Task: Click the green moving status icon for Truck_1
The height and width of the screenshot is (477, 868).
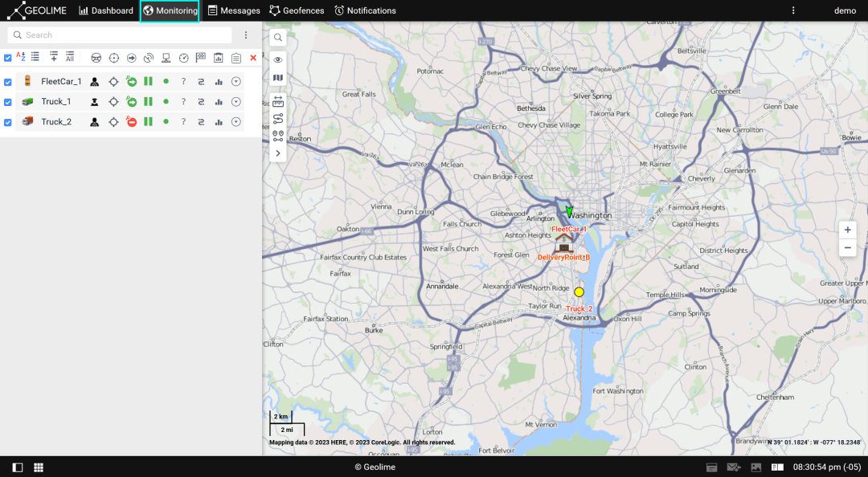Action: [x=131, y=102]
